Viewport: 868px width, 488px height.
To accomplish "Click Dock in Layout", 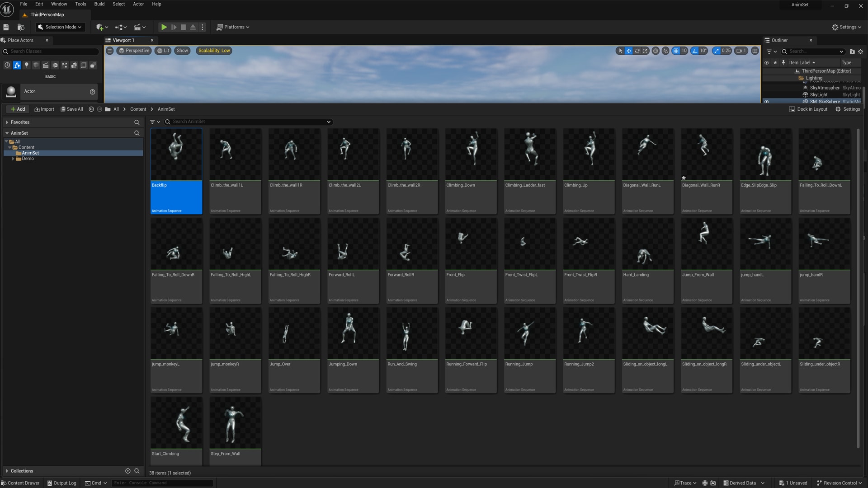I will point(808,109).
